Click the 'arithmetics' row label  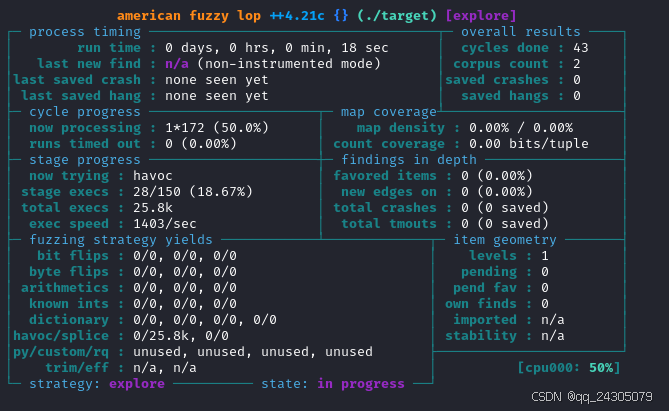(65, 288)
